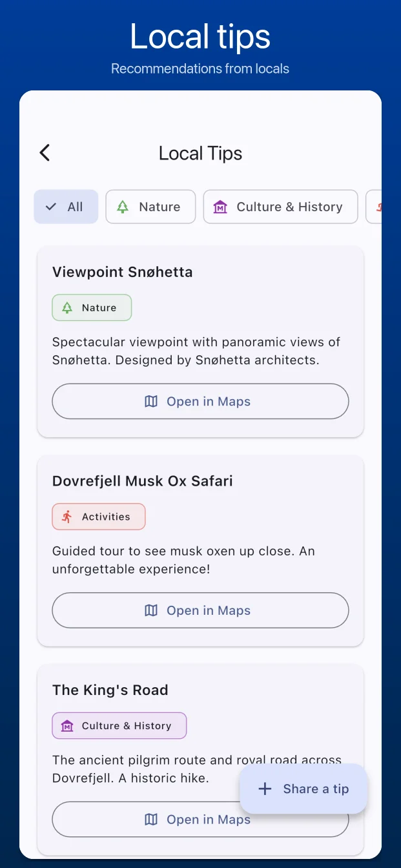Click the museum icon in the Culture & History filter

tap(220, 207)
